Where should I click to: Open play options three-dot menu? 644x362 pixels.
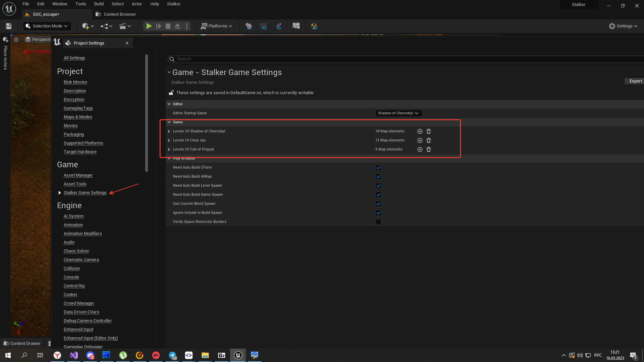pos(187,26)
